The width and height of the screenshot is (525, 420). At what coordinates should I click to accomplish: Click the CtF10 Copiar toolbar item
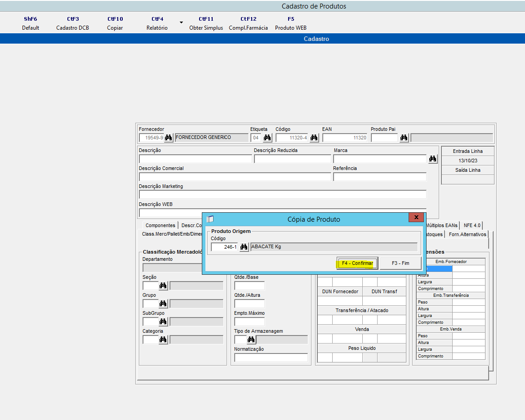tap(115, 23)
